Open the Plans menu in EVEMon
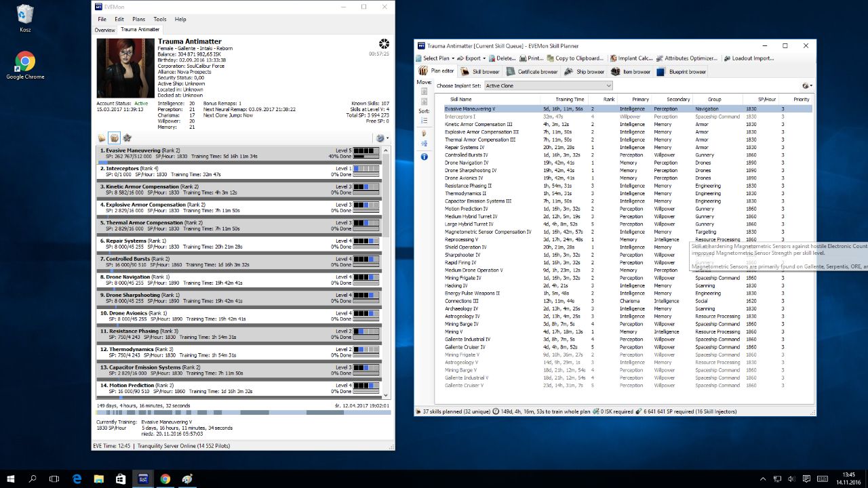This screenshot has width=868, height=488. point(138,19)
